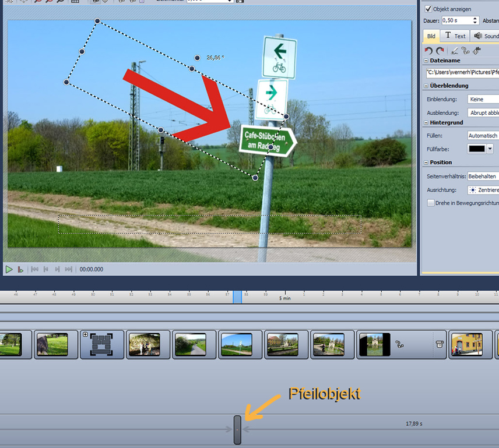Click the Dauer duration spinner arrows
Screen dimensions: 499x448
click(475, 20)
